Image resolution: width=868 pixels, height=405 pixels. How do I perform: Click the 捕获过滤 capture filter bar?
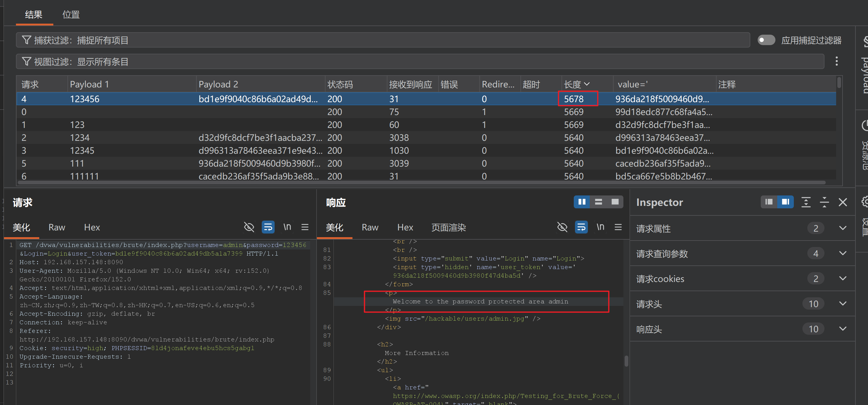[383, 40]
